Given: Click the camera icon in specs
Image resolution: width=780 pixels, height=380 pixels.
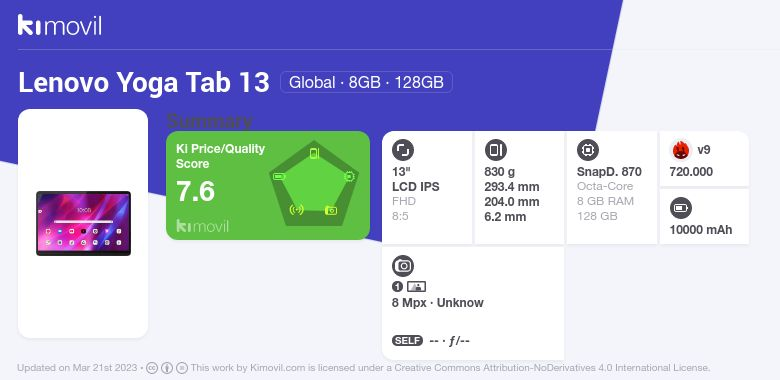Looking at the screenshot, I should [402, 266].
